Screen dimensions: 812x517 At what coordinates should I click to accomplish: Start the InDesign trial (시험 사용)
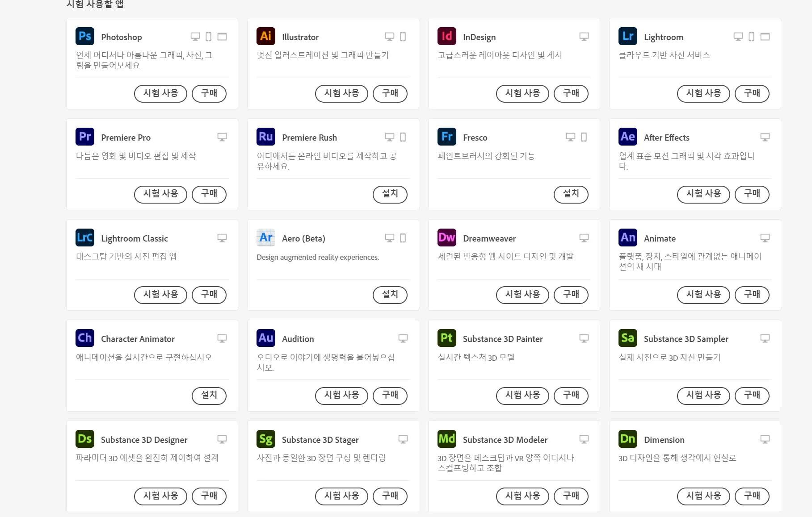click(x=522, y=93)
